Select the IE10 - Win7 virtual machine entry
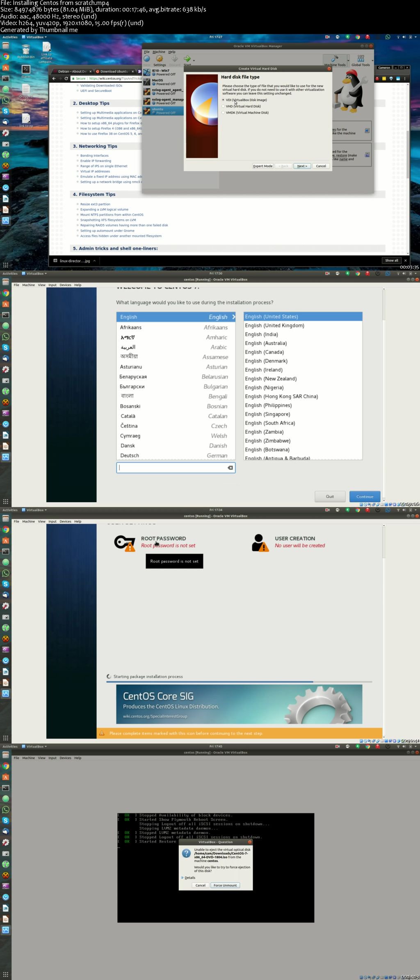This screenshot has width=420, height=980. pos(163,72)
